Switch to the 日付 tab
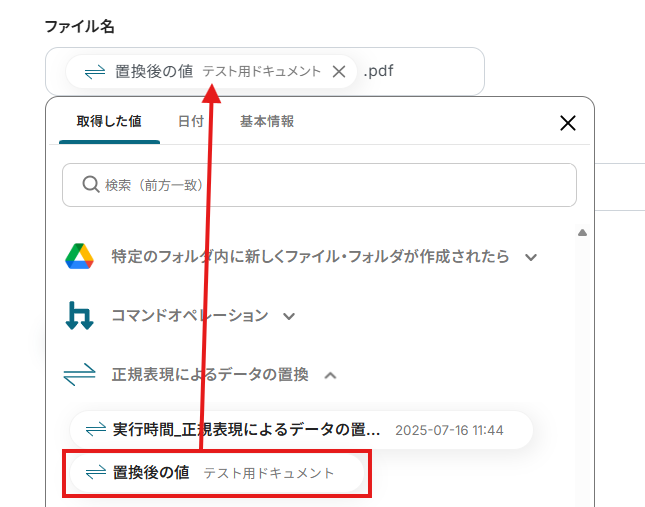 click(x=191, y=121)
